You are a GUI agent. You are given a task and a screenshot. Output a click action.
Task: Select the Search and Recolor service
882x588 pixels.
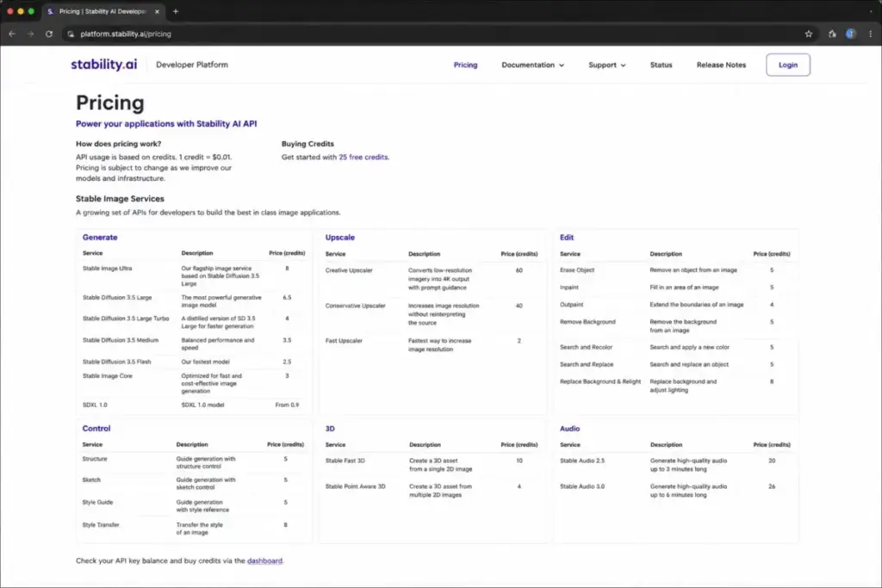(x=586, y=347)
